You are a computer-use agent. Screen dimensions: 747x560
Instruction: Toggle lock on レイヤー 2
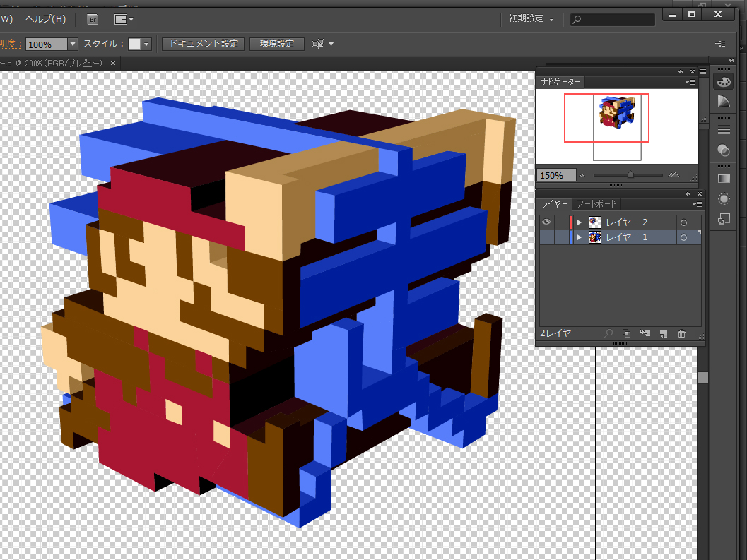tap(561, 222)
